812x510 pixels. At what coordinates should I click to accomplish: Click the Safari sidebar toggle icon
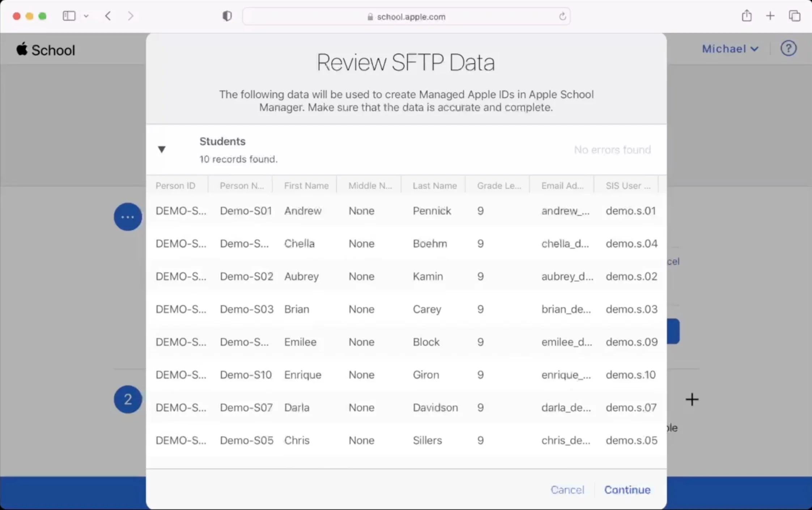(69, 16)
